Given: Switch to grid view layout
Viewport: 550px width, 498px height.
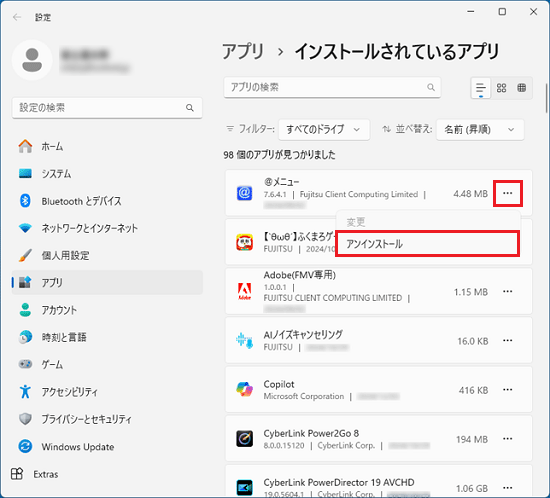Looking at the screenshot, I should click(501, 88).
